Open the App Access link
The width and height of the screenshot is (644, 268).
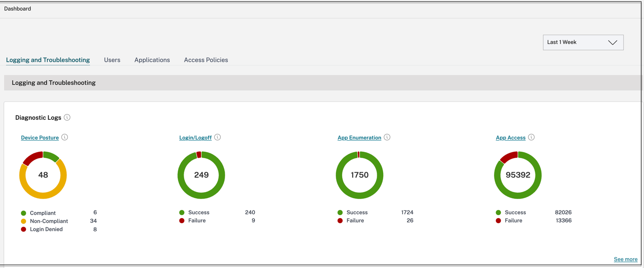(x=511, y=138)
